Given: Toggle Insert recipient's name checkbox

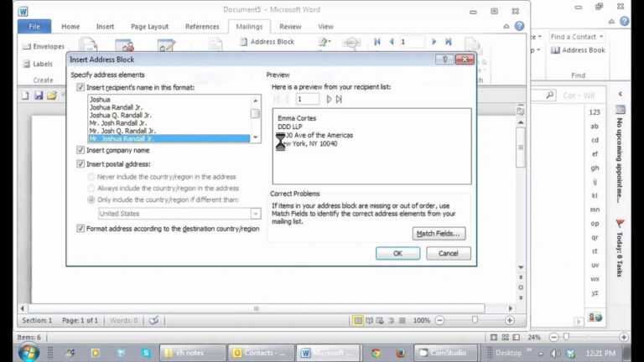Looking at the screenshot, I should pos(80,87).
